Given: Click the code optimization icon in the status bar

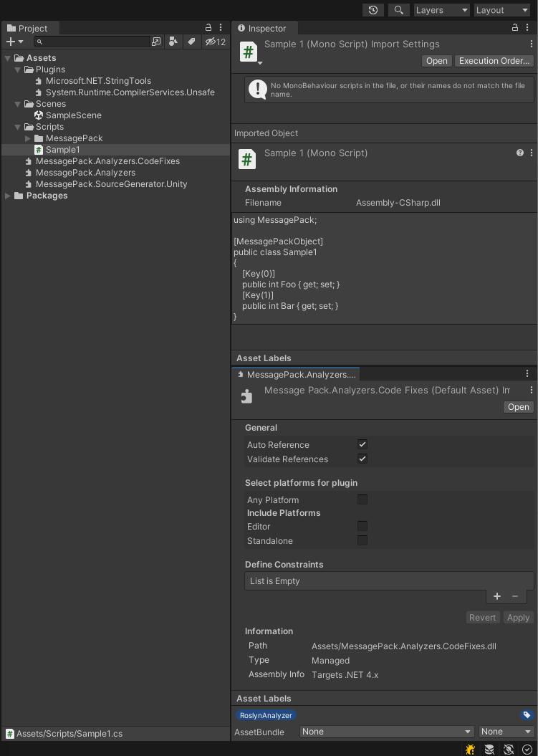Looking at the screenshot, I should tap(508, 749).
